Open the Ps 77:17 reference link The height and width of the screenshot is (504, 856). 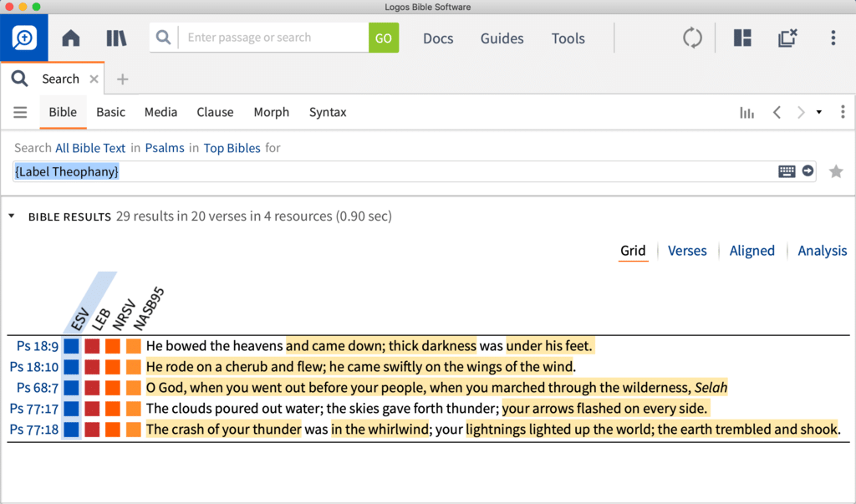33,409
